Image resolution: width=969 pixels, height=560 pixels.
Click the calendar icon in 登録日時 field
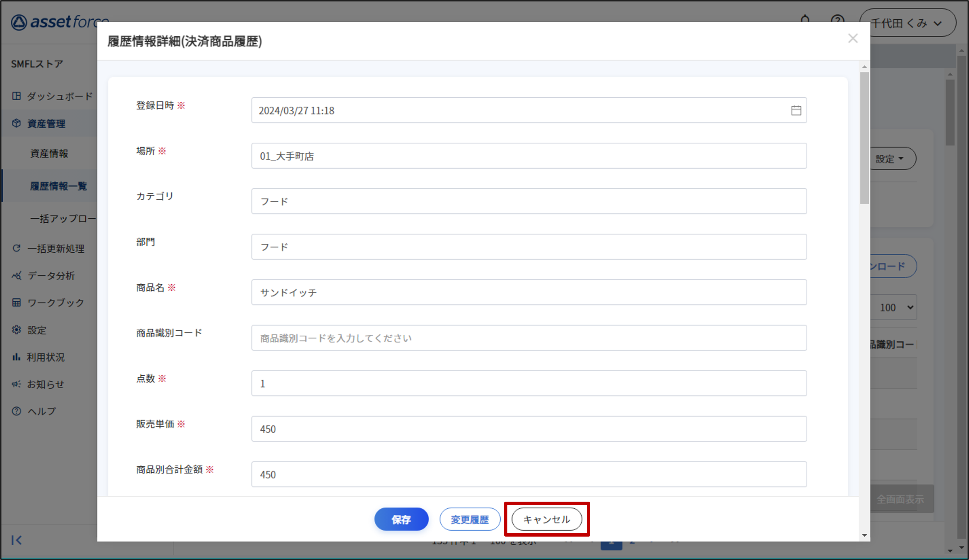(795, 111)
